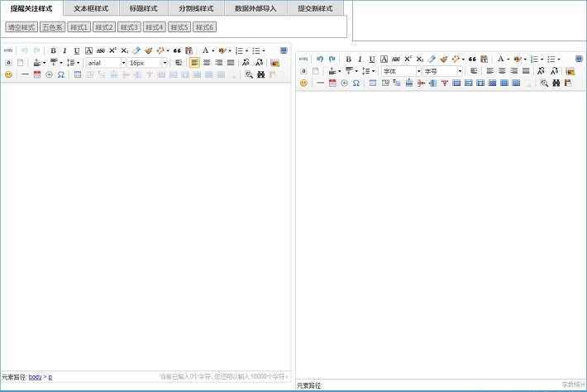Click remove-format eraser in left editor
The height and width of the screenshot is (392, 587).
point(136,50)
